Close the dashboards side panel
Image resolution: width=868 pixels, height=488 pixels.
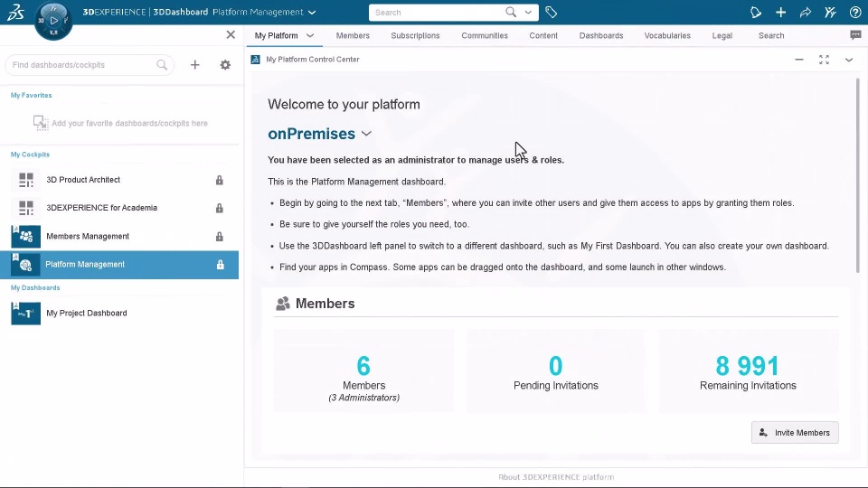tap(231, 35)
